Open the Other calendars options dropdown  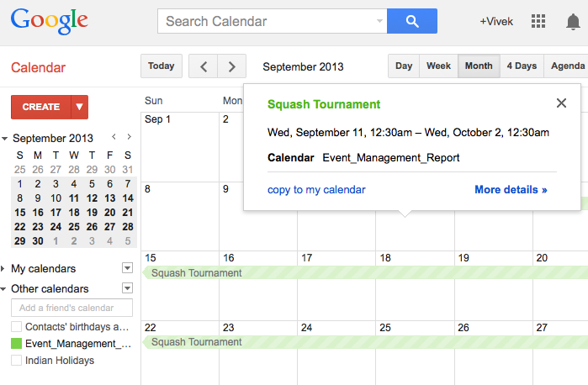[x=127, y=288]
